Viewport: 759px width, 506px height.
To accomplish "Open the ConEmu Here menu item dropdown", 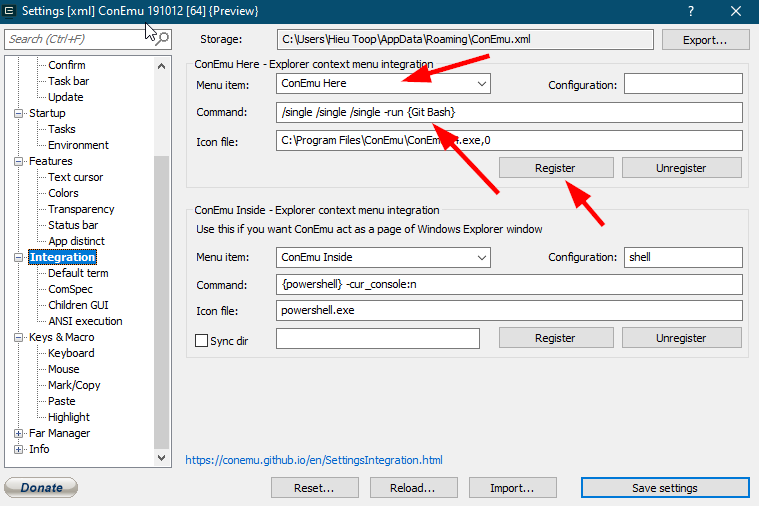I will 483,83.
